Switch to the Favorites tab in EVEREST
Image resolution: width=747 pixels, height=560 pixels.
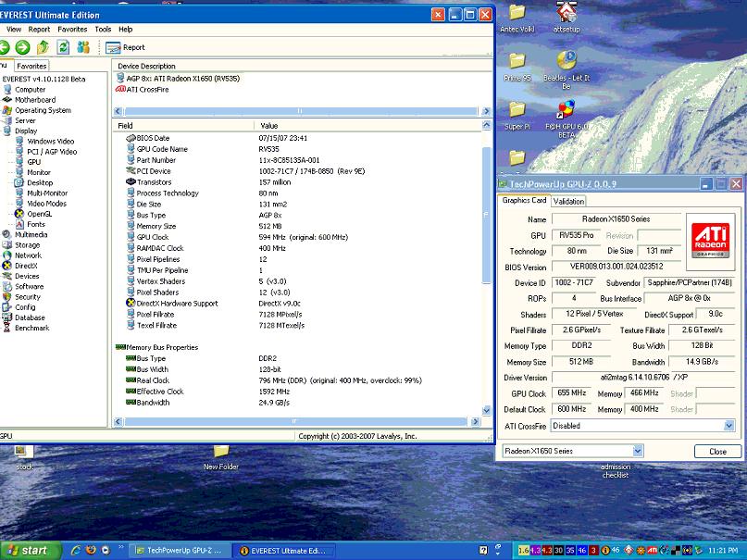click(31, 67)
